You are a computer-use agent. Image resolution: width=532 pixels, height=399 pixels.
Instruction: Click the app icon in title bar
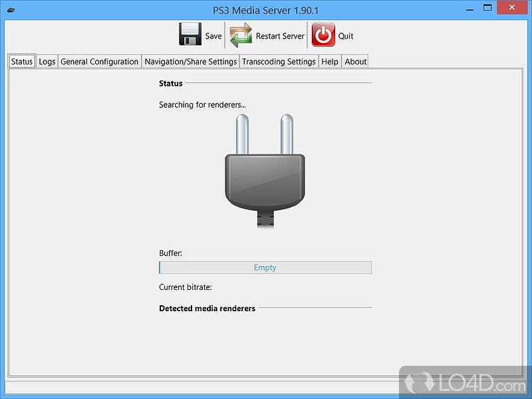click(x=11, y=10)
